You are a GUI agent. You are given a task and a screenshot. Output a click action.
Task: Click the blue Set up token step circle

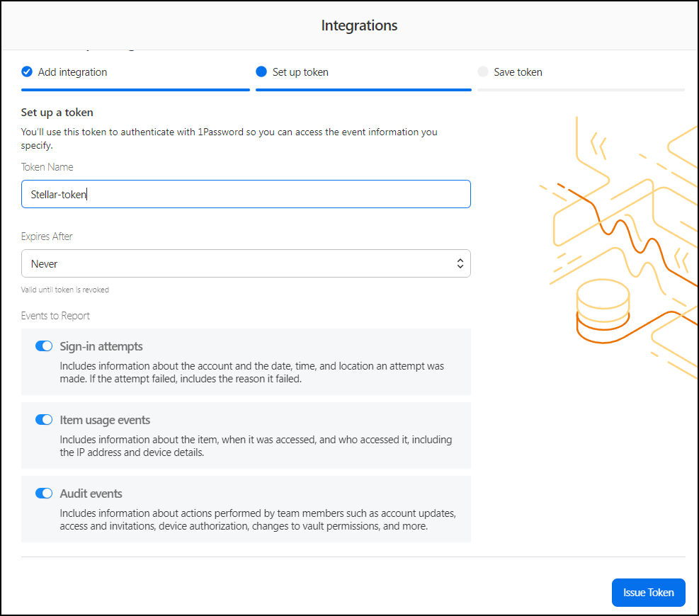(x=261, y=72)
